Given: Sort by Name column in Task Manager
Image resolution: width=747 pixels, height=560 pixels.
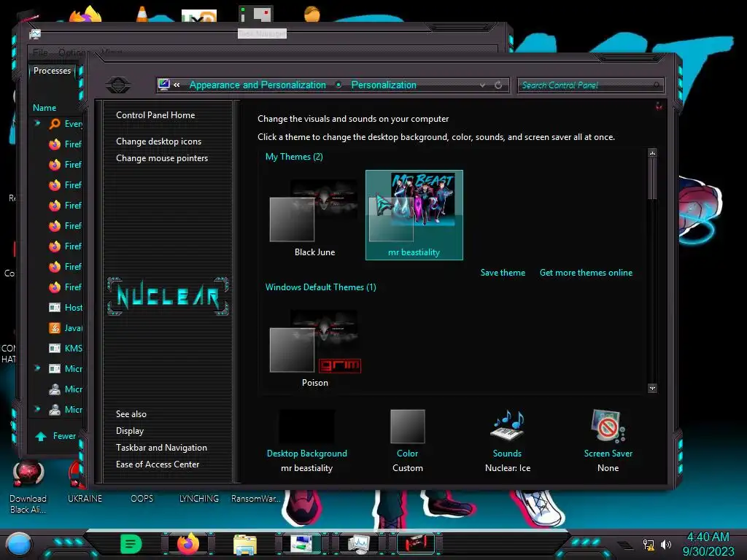Looking at the screenshot, I should [x=44, y=108].
